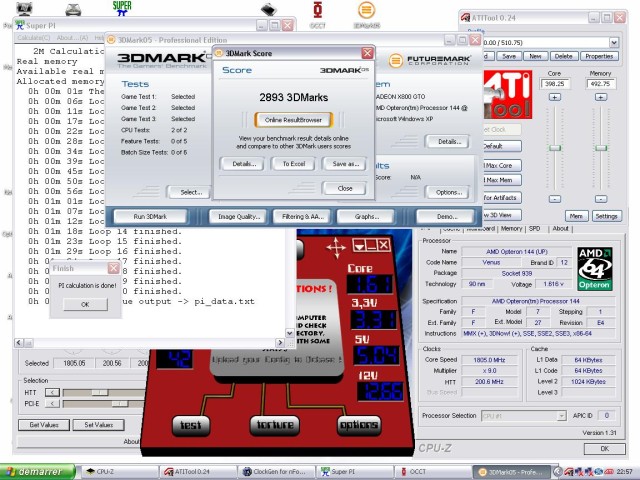This screenshot has height=480, width=640.
Task: Click the torture button in OCCT
Action: tap(274, 425)
